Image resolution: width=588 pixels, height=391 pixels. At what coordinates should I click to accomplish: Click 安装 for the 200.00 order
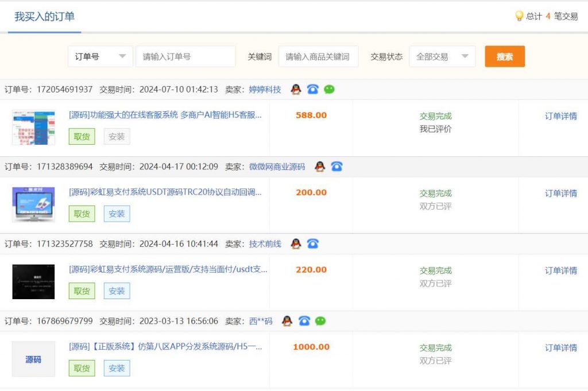point(117,214)
